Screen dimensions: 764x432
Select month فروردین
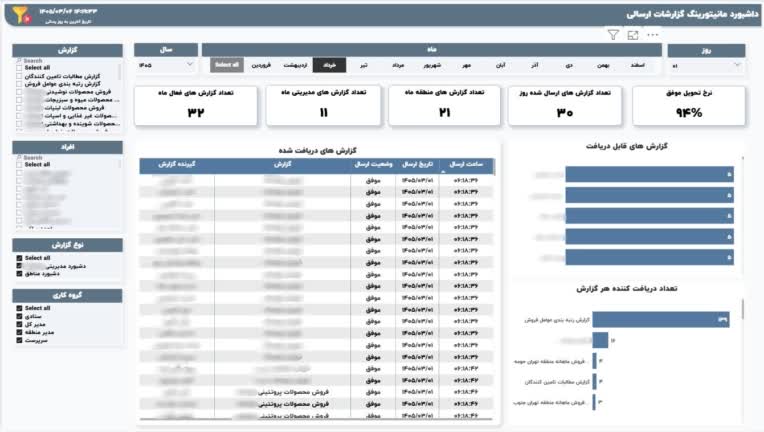(261, 65)
